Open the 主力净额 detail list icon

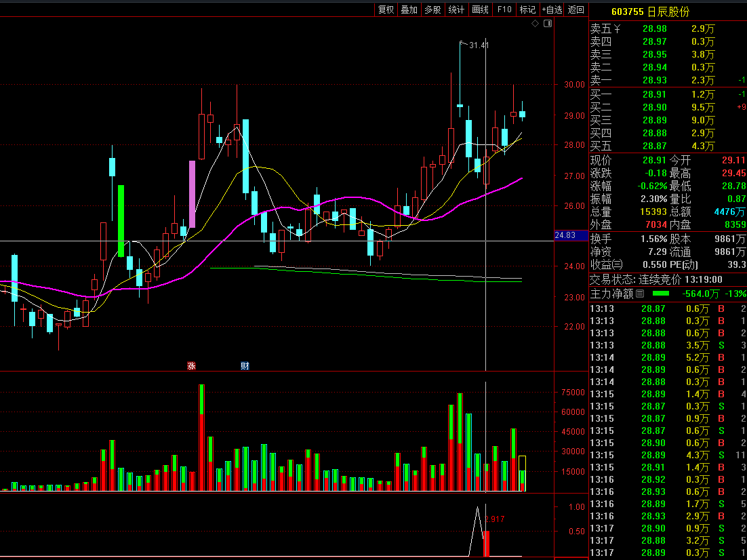coord(640,294)
